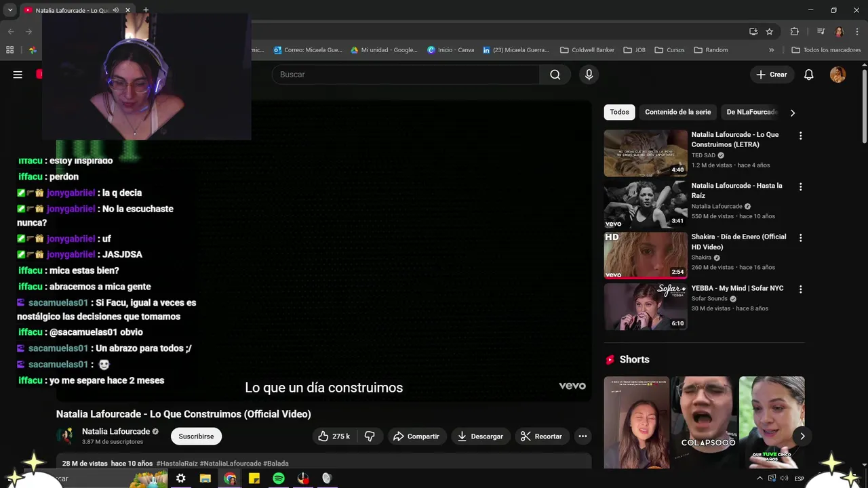
Task: Click the Descargar download button
Action: tap(480, 436)
